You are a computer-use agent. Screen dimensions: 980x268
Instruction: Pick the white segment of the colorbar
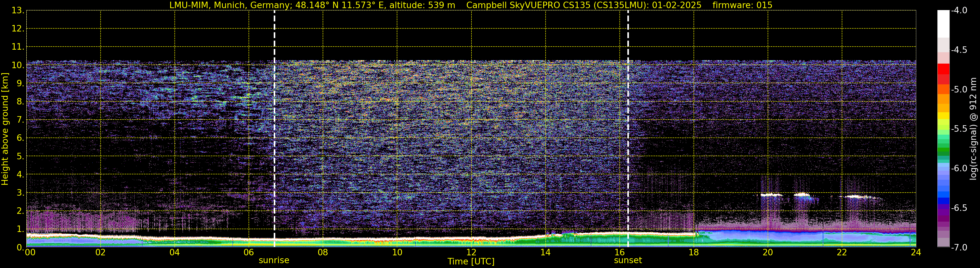943,24
